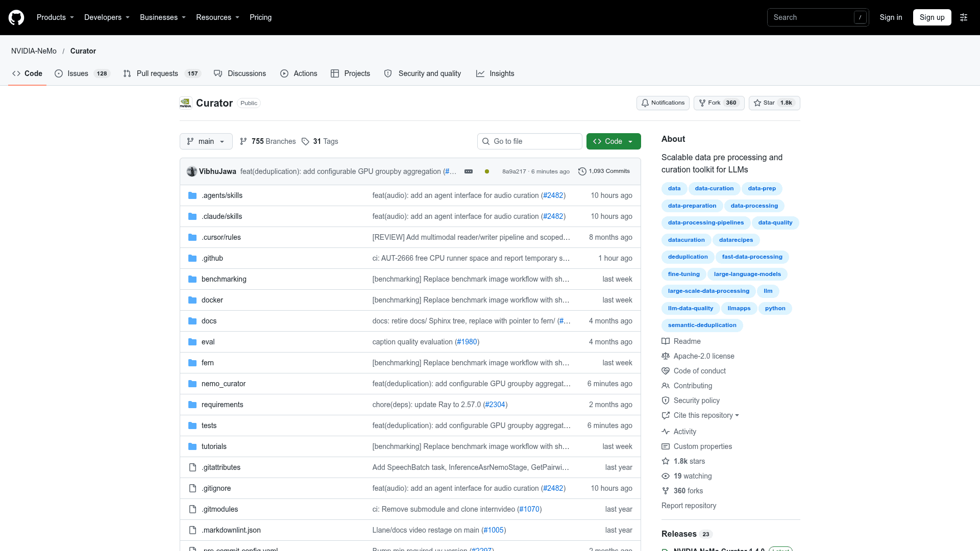This screenshot has height=551, width=980.
Task: Switch to the Pull requests tab
Action: coord(162,73)
